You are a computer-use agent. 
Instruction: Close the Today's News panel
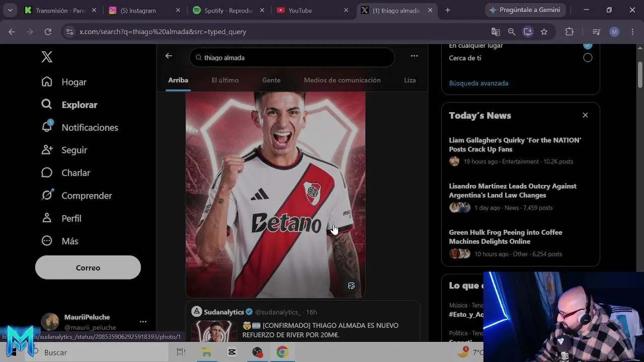pos(585,115)
